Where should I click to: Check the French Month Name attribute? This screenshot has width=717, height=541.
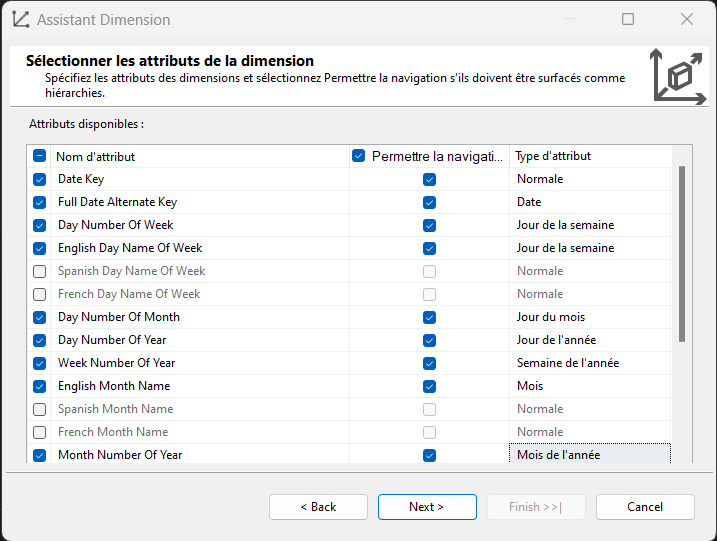[40, 432]
